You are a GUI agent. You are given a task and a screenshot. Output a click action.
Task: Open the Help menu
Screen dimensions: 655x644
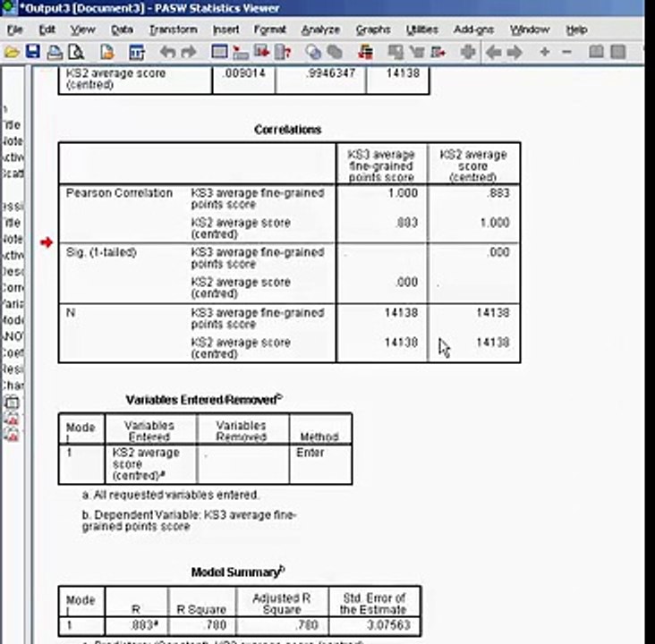click(x=577, y=30)
